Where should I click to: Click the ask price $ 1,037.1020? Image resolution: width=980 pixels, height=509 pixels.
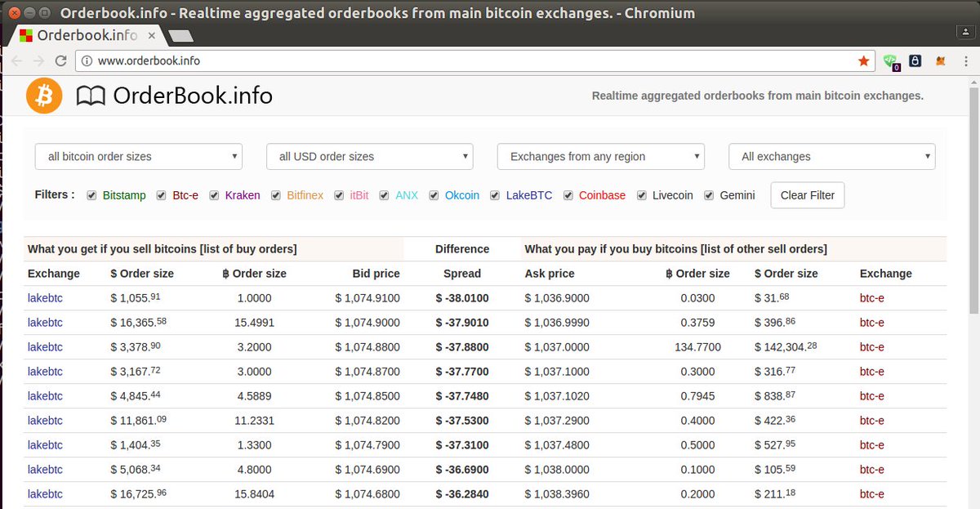point(556,396)
